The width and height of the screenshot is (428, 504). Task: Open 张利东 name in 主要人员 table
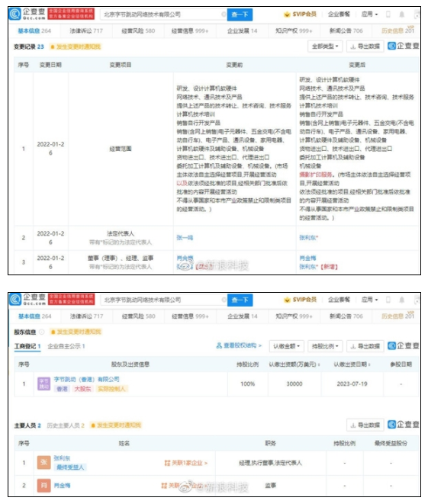click(62, 458)
